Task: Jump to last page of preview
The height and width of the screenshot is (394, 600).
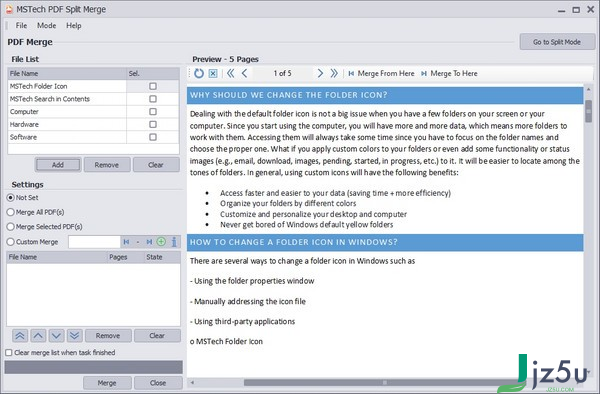Action: (x=334, y=73)
